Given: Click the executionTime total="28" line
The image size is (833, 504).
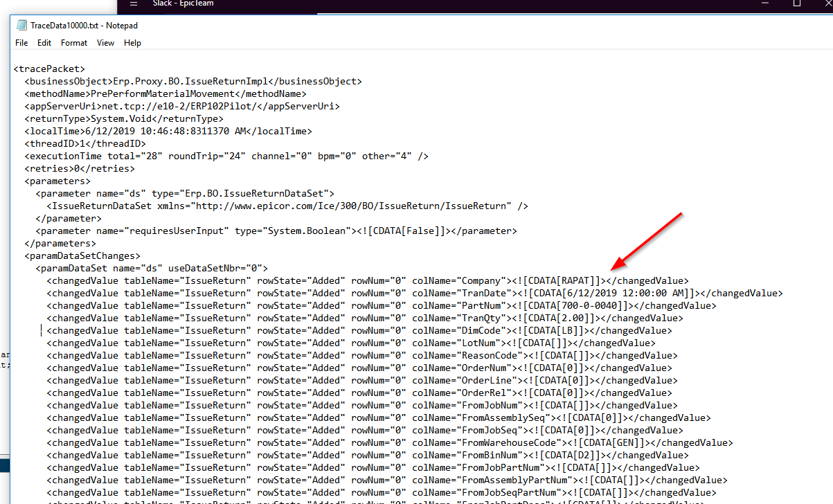Looking at the screenshot, I should click(226, 156).
